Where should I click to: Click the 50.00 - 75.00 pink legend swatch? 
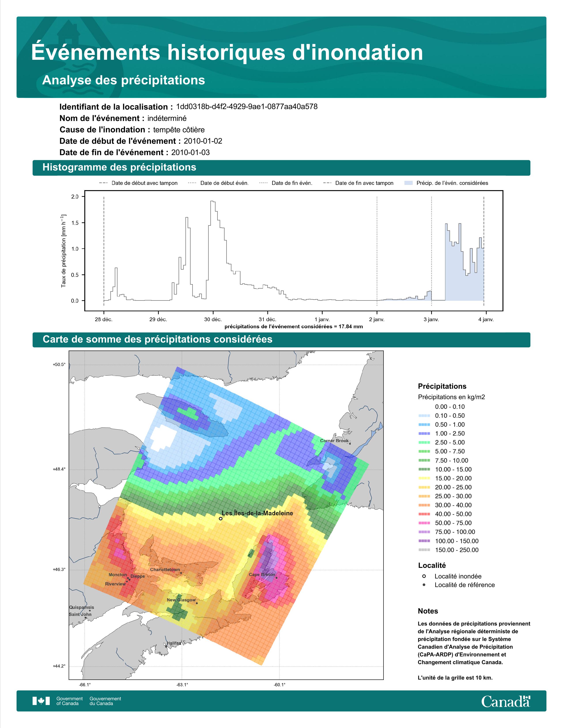click(424, 523)
